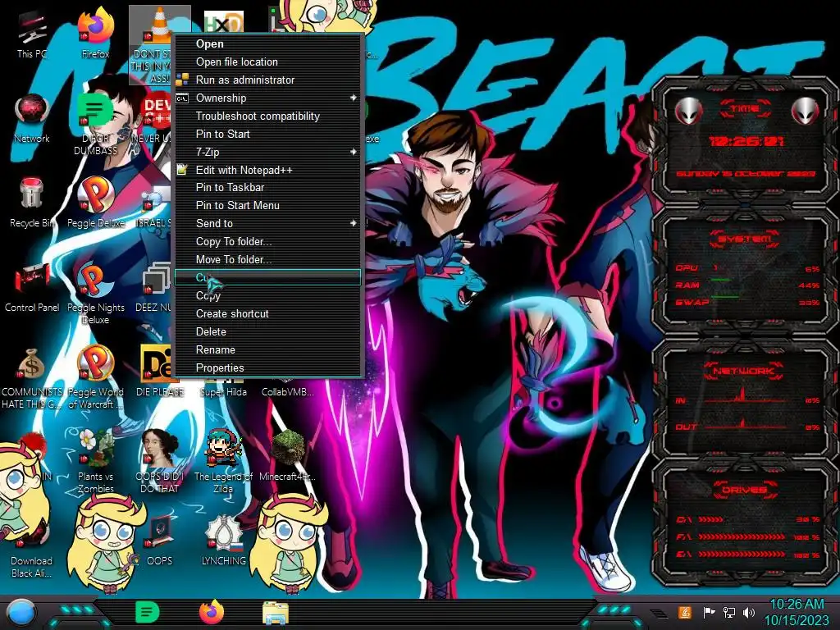840x630 pixels.
Task: Choose Open in the context menu
Action: tap(269, 44)
